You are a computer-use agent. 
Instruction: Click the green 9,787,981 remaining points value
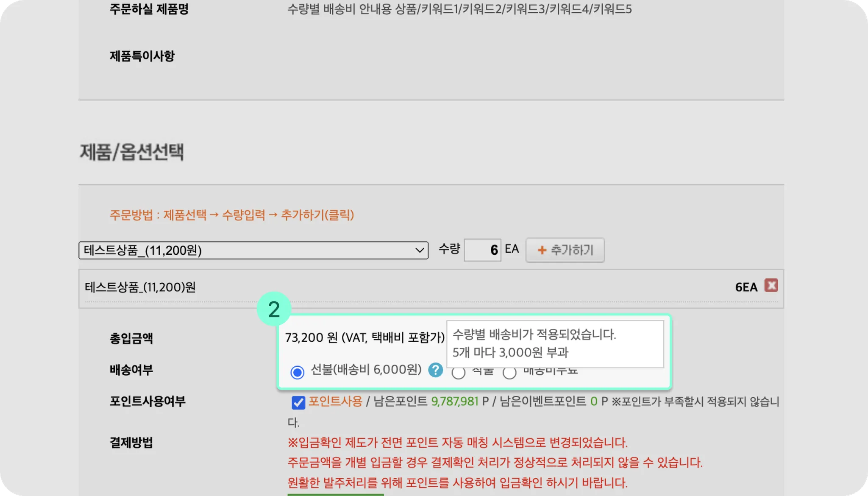tap(454, 401)
